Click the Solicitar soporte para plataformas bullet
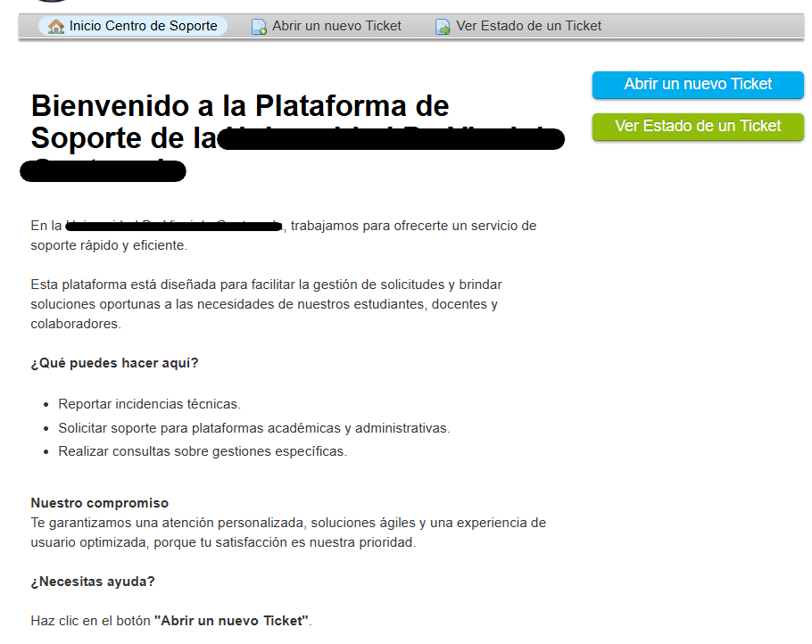This screenshot has height=644, width=812. pyautogui.click(x=253, y=428)
